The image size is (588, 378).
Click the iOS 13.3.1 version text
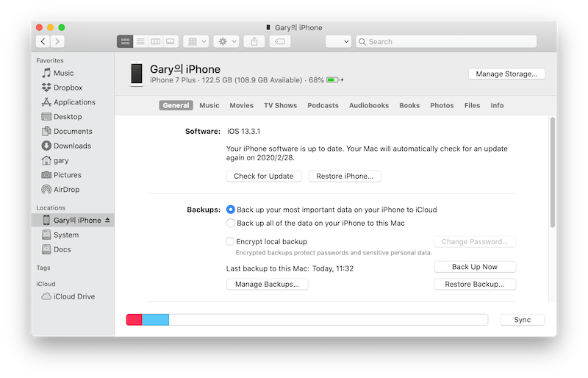coord(243,132)
